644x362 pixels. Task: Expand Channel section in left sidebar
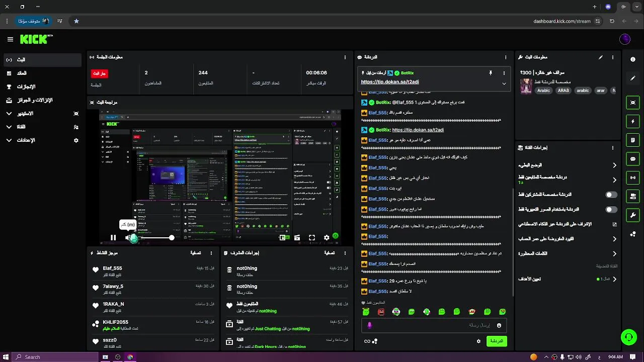pos(42,127)
